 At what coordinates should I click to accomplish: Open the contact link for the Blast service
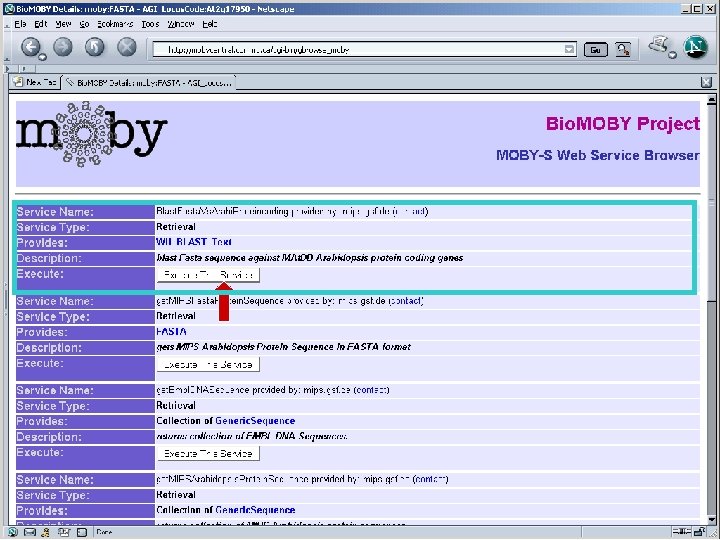point(411,211)
